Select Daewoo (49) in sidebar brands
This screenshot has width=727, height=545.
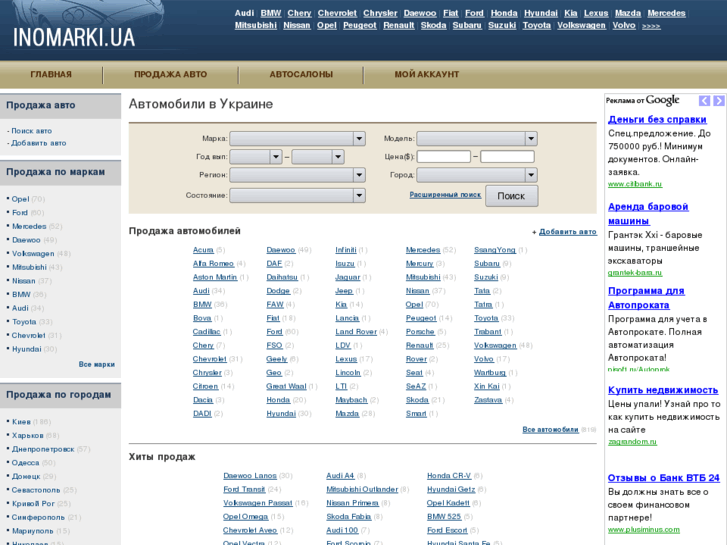point(26,240)
